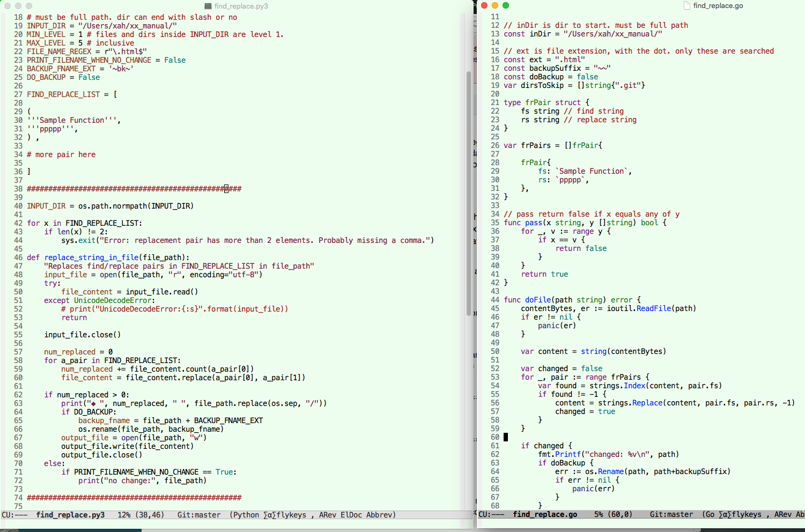Click flykeys indicator in Python mode line
This screenshot has height=532, width=805.
(285, 515)
